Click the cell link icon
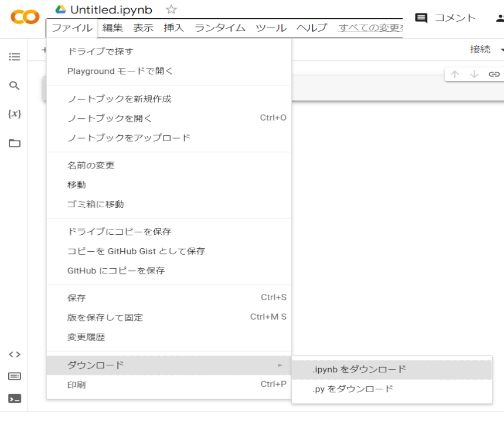 [494, 74]
